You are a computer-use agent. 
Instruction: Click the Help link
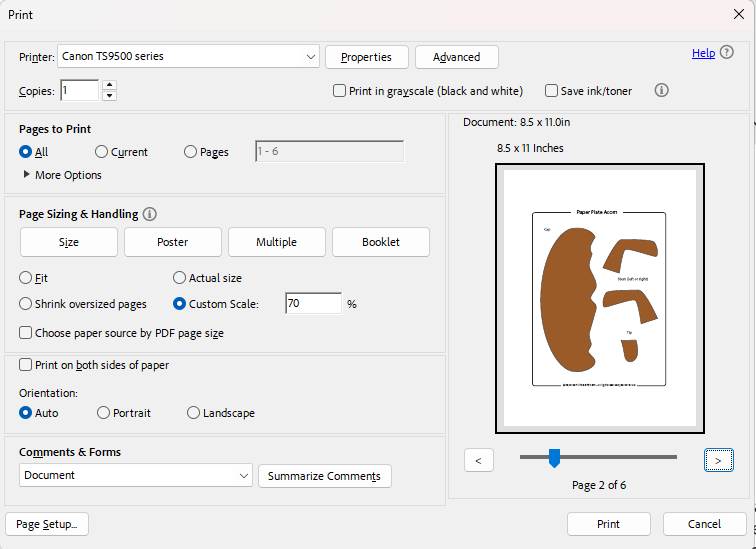point(703,53)
